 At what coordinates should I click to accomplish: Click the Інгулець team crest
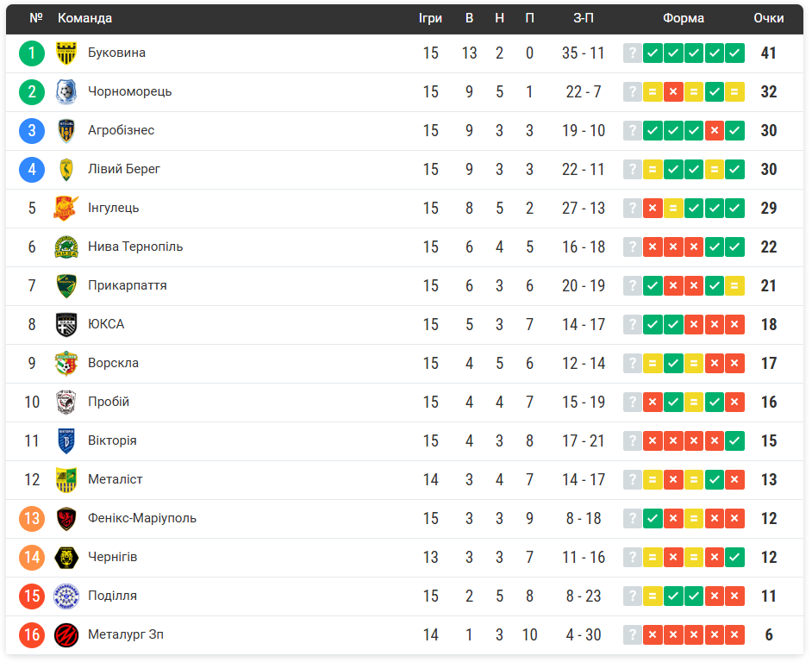[66, 209]
